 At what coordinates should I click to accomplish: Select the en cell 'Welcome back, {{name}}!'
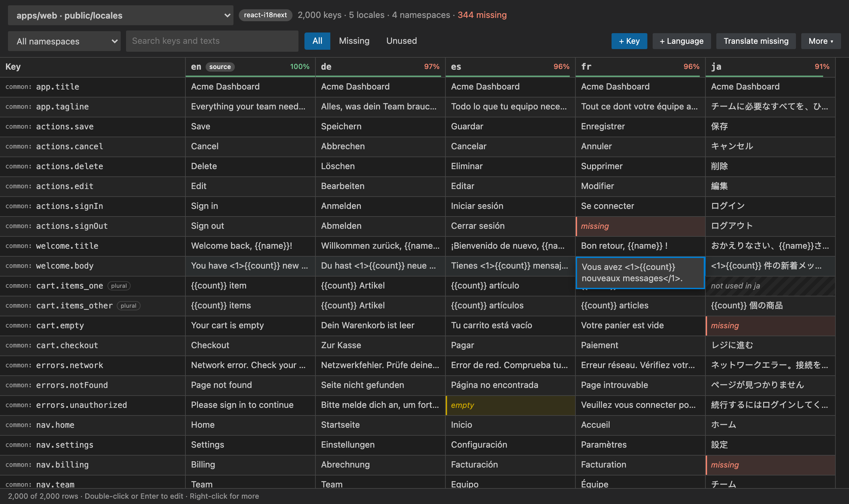click(x=250, y=246)
